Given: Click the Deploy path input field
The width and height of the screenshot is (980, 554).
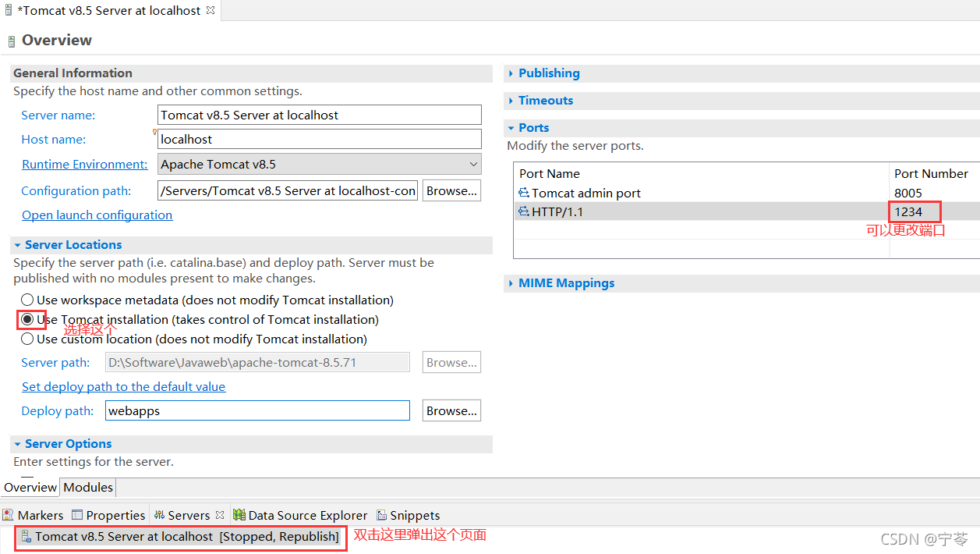Looking at the screenshot, I should [257, 410].
